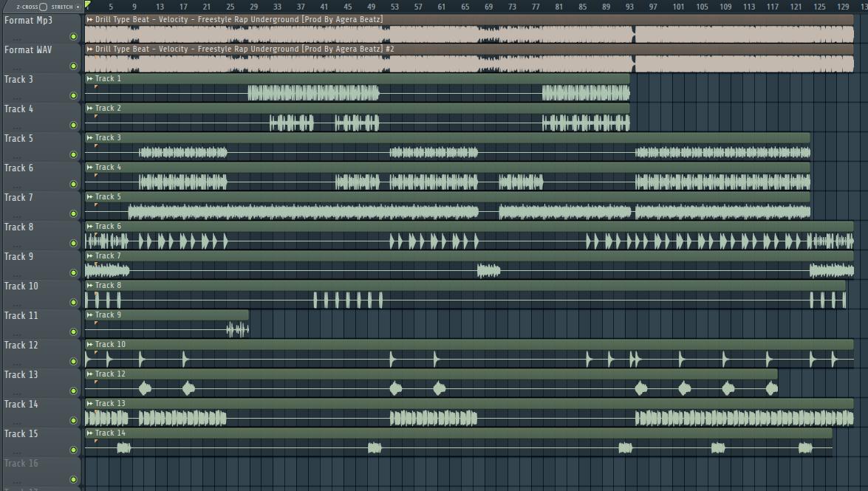Select the Format Mp3 audio waveform

[x=469, y=34]
